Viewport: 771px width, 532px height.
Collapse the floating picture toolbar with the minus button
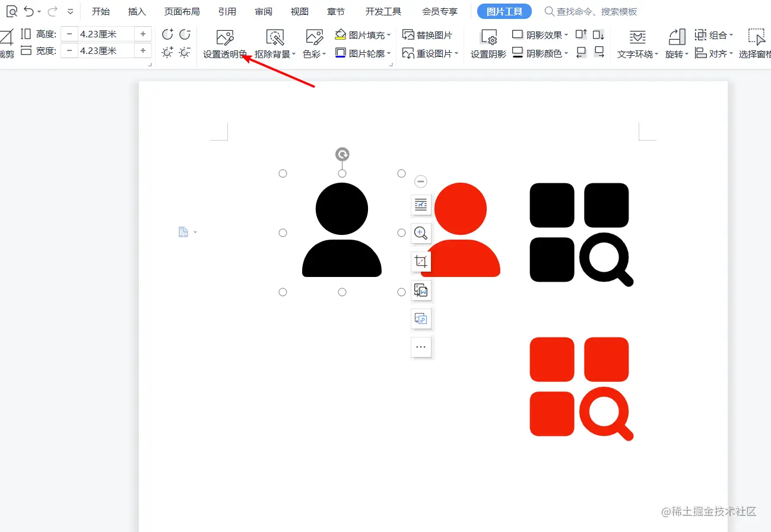click(x=421, y=181)
